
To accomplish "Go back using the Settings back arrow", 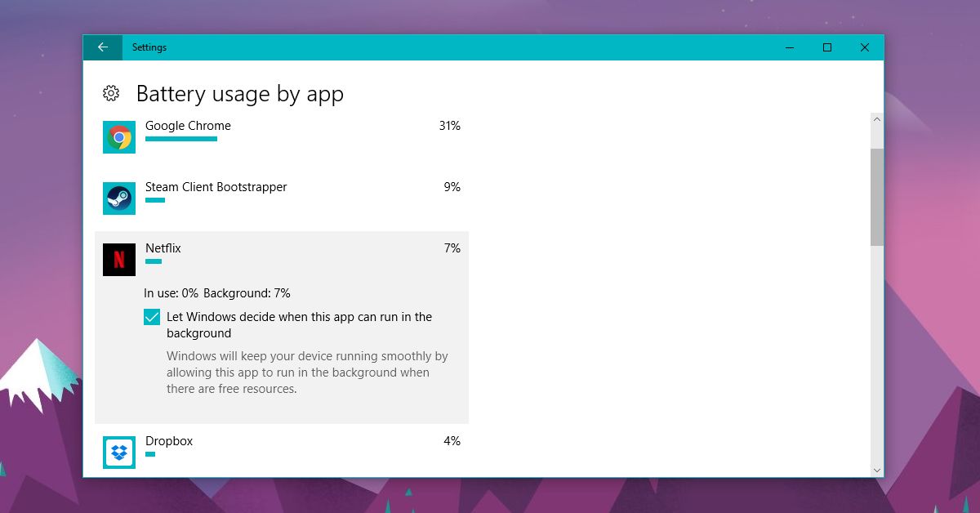I will pyautogui.click(x=103, y=47).
